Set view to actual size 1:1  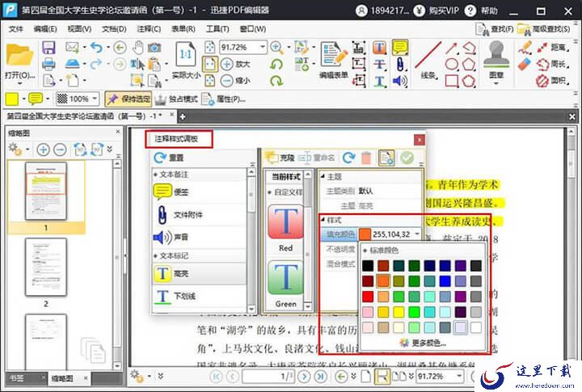click(x=186, y=59)
